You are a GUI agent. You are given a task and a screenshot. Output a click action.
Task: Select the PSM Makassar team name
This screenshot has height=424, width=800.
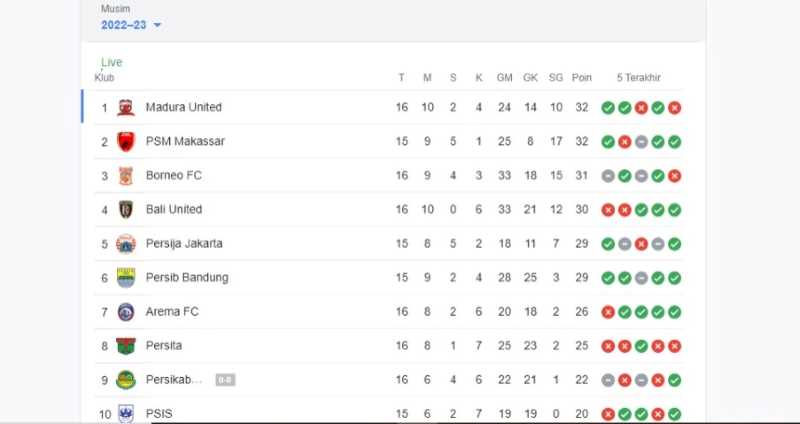coord(185,141)
